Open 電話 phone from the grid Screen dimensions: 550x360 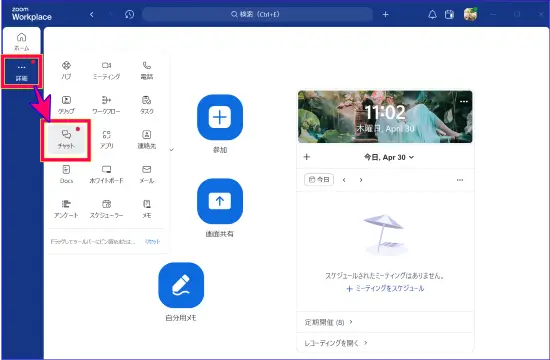click(x=147, y=70)
